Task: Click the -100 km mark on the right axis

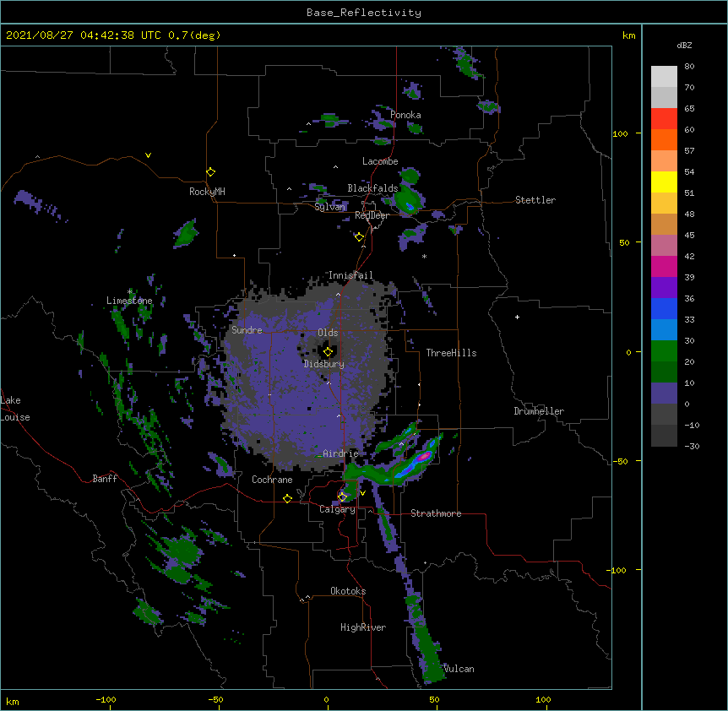Action: [617, 570]
